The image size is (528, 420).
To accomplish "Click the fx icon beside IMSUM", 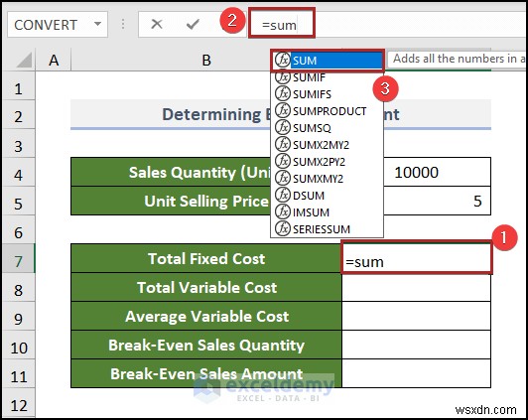I will pos(283,211).
